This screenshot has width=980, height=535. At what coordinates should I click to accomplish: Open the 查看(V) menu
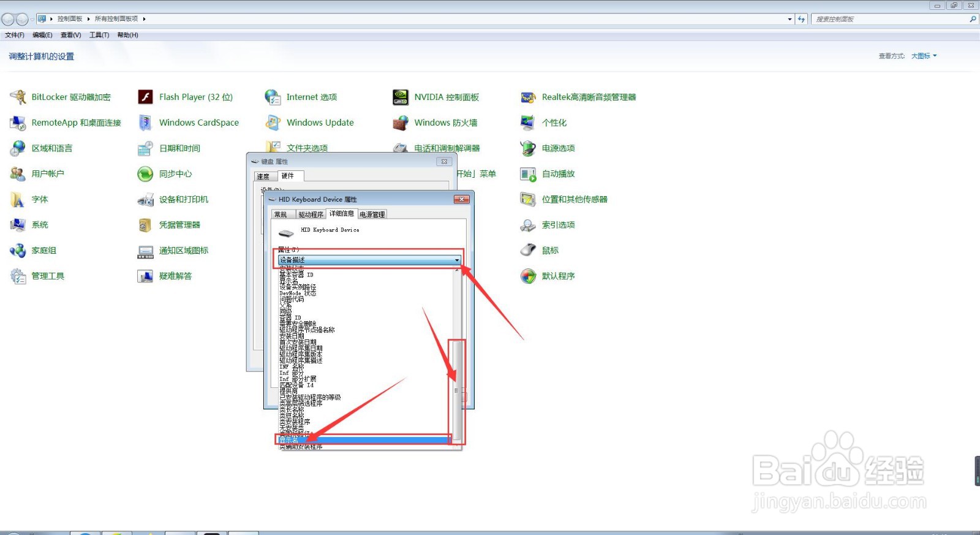point(70,35)
